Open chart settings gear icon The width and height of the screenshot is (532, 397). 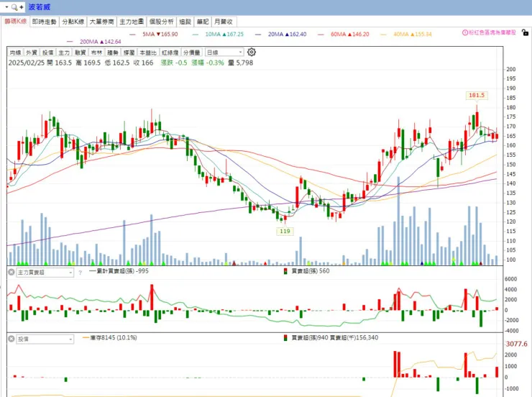click(252, 52)
